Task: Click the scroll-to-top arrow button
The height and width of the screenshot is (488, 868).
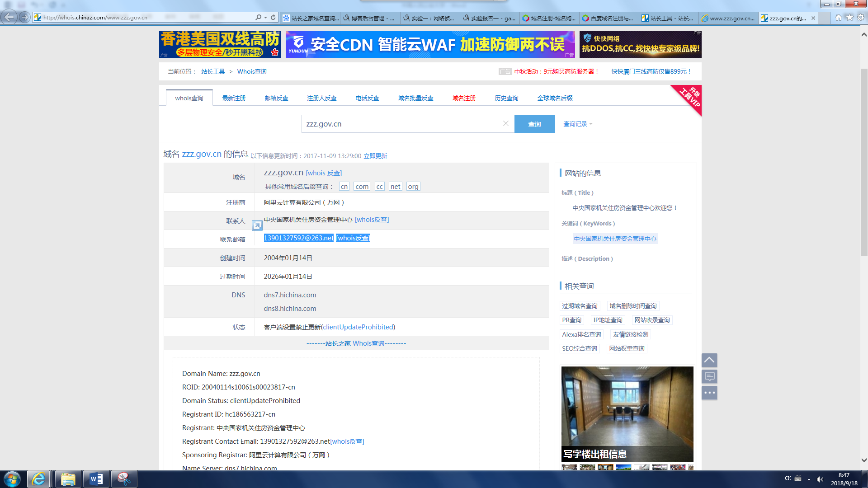Action: click(x=709, y=360)
